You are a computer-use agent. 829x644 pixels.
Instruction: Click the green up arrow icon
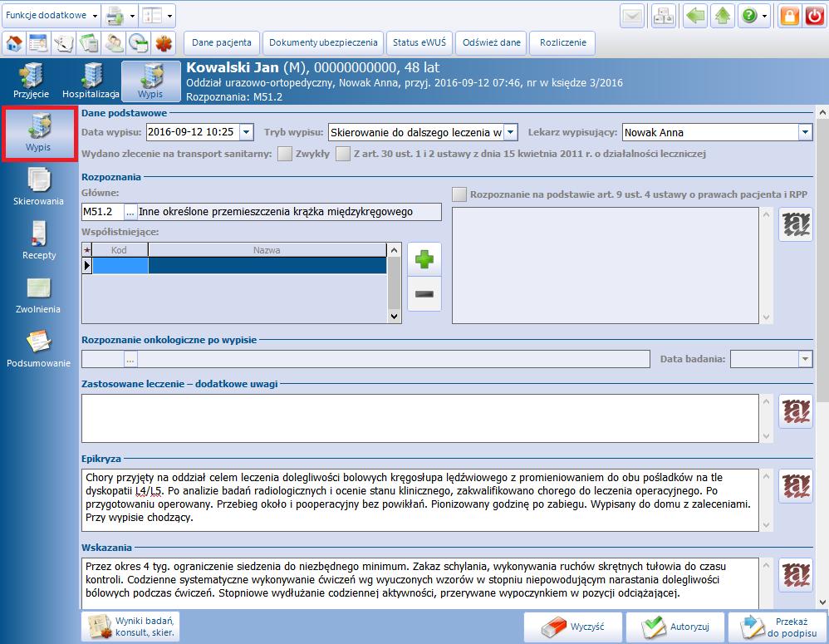(x=723, y=16)
